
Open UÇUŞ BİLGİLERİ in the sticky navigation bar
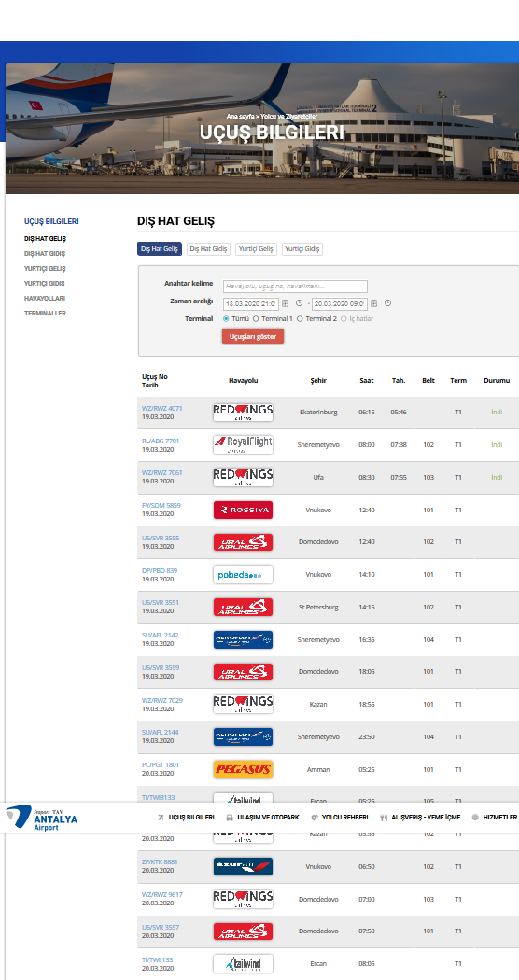click(x=187, y=818)
